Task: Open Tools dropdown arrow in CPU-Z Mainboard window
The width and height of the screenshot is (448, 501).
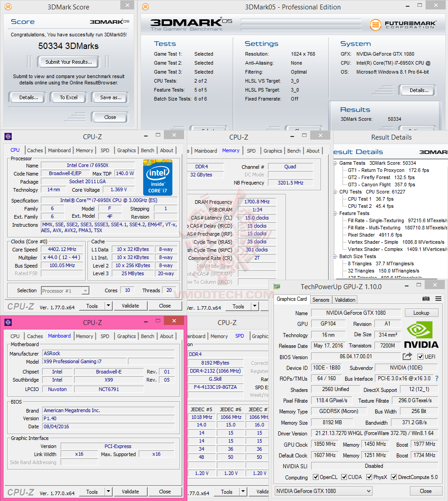Action: tap(109, 492)
